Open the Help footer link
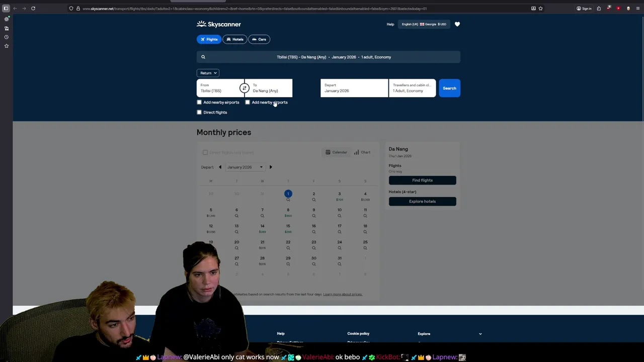This screenshot has height=362, width=644. (281, 333)
